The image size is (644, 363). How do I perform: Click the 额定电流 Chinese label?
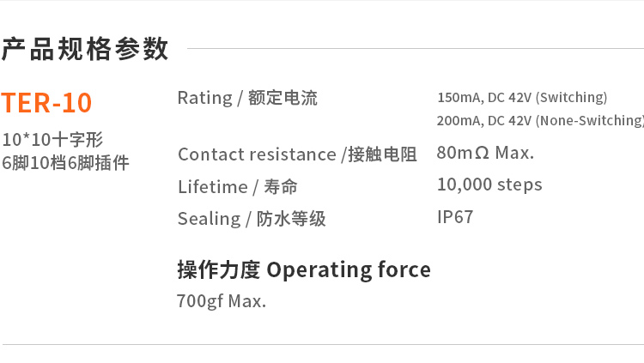point(283,99)
